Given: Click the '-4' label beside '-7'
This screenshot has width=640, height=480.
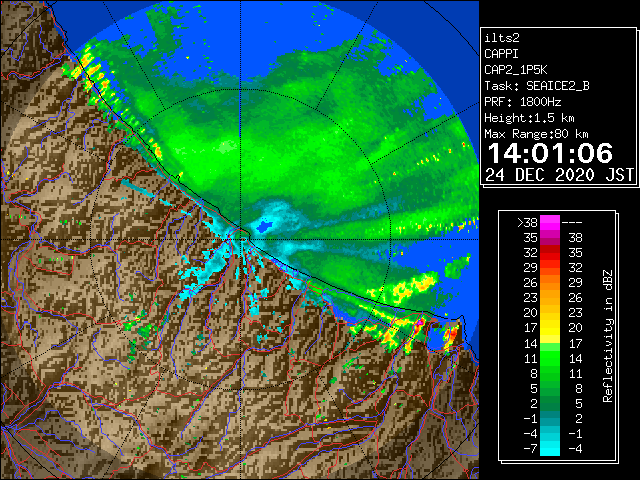Looking at the screenshot, I should tap(575, 448).
